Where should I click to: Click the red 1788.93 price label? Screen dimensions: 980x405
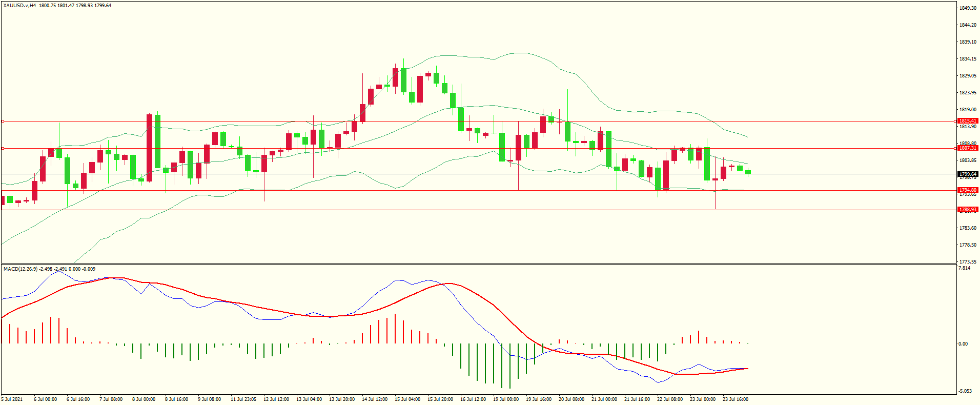tap(968, 210)
